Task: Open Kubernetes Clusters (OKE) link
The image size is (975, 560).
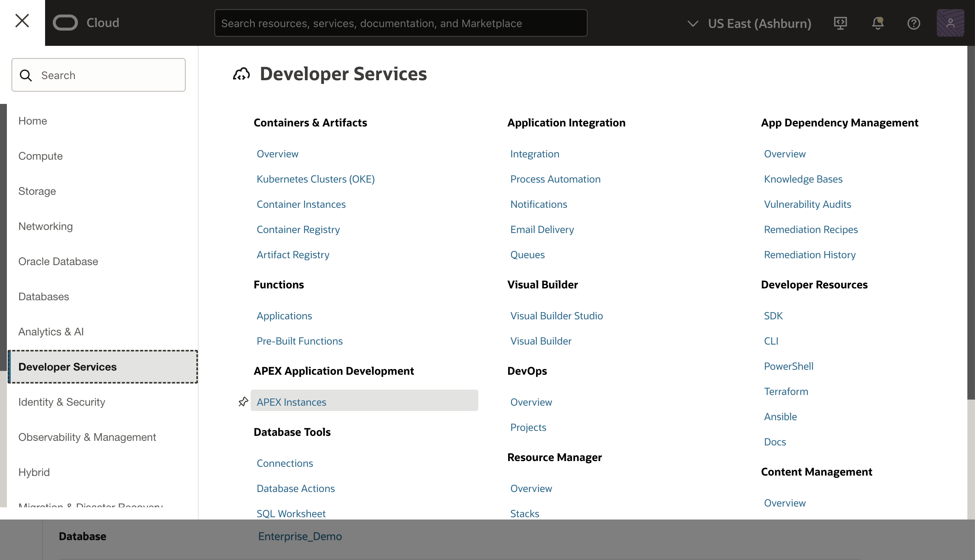Action: [x=315, y=179]
